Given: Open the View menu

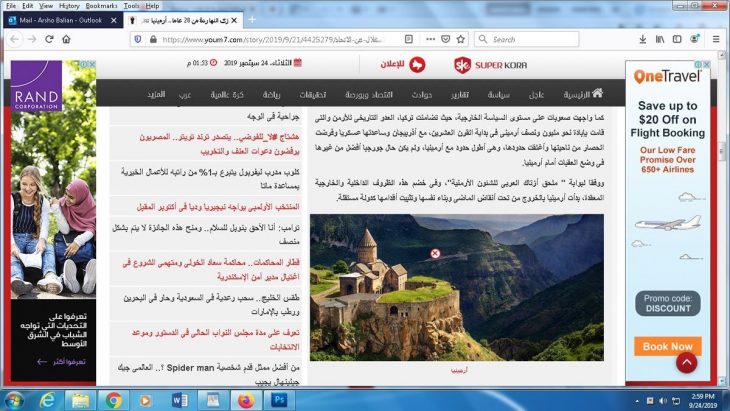Looking at the screenshot, I should point(46,6).
